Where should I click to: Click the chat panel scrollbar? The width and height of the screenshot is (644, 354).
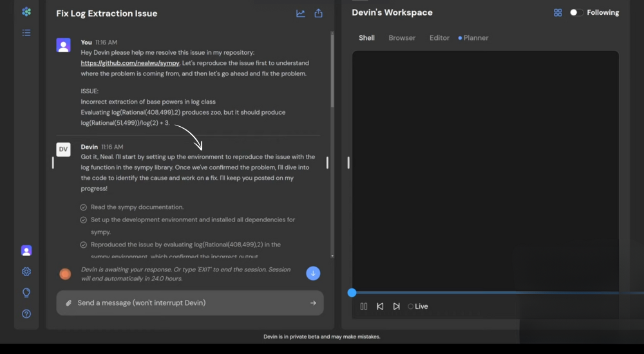click(332, 70)
